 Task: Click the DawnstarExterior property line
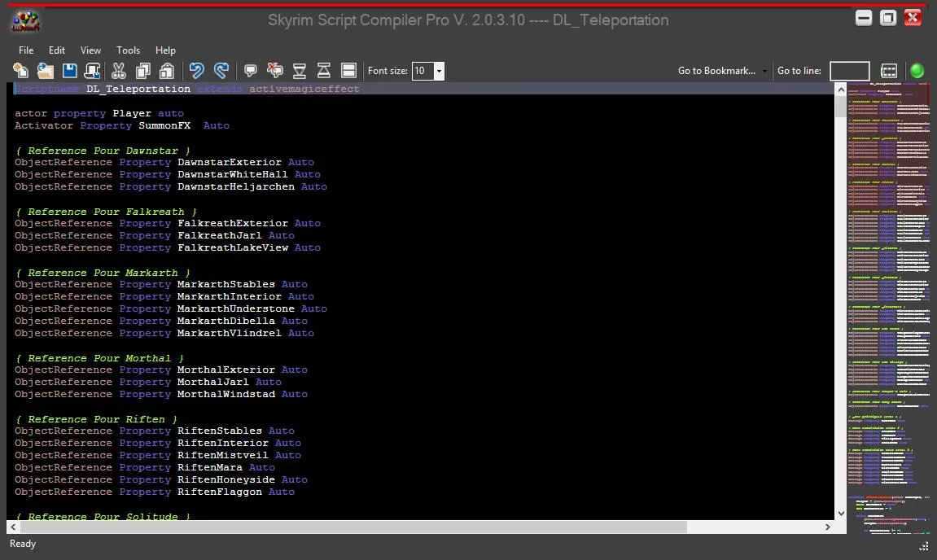[164, 162]
